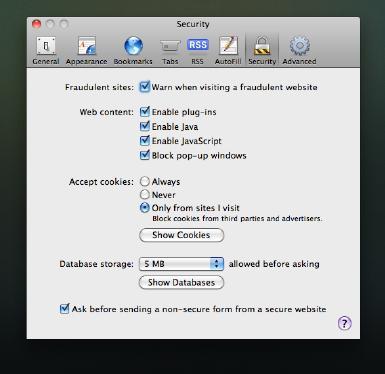The image size is (385, 374).
Task: Click 'allowed before asking' text
Action: point(274,264)
